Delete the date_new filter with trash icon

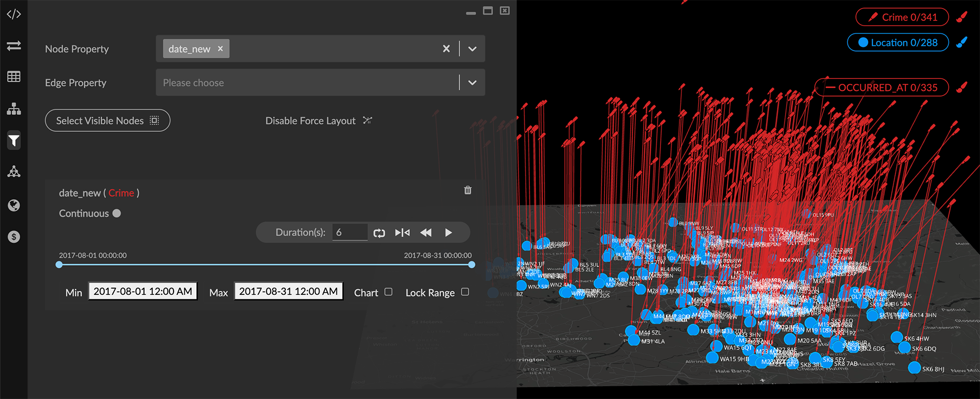[468, 191]
